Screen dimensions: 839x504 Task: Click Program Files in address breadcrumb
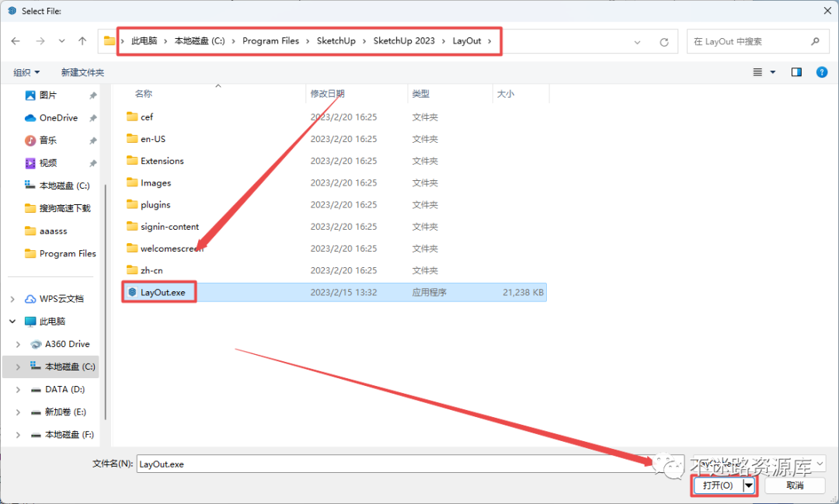[271, 41]
